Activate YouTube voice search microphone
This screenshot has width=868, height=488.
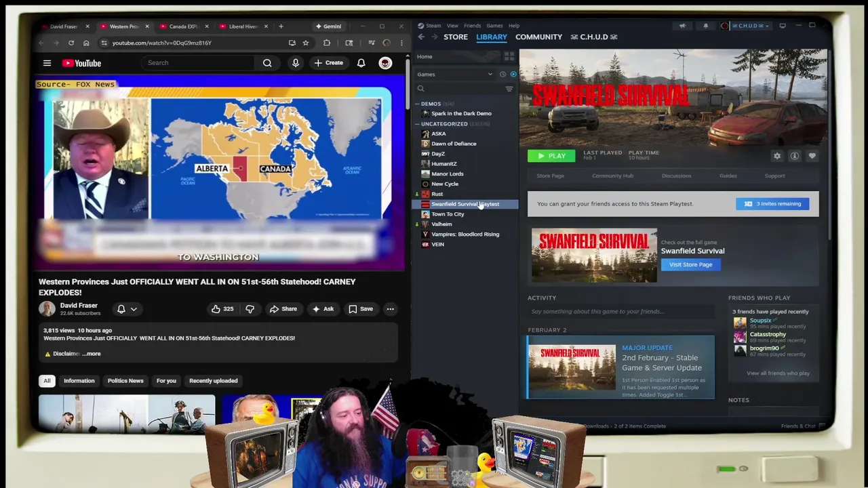tap(296, 63)
